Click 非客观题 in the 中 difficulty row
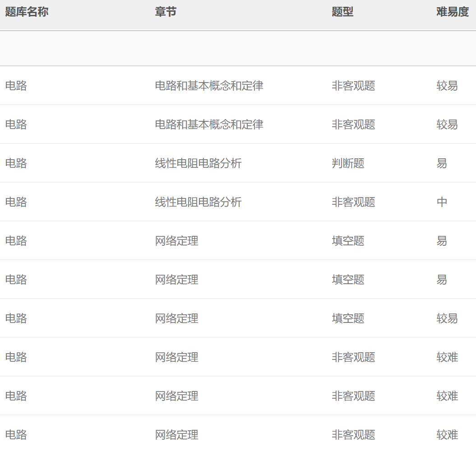 (x=353, y=202)
